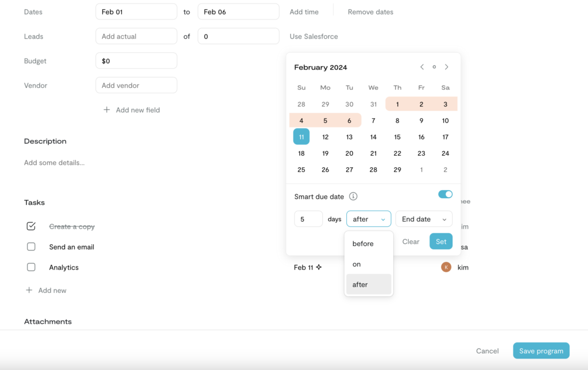Click the Save program button
This screenshot has width=588, height=370.
541,351
